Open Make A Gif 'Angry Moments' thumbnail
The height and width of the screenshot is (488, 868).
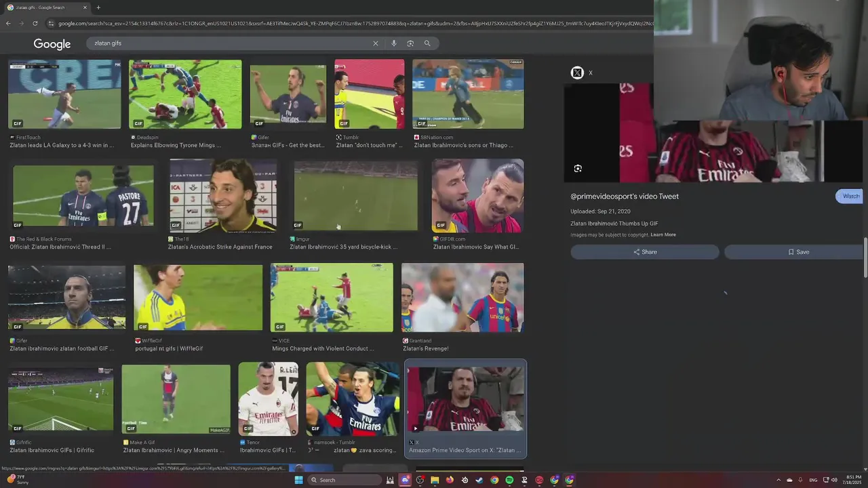[x=176, y=399]
